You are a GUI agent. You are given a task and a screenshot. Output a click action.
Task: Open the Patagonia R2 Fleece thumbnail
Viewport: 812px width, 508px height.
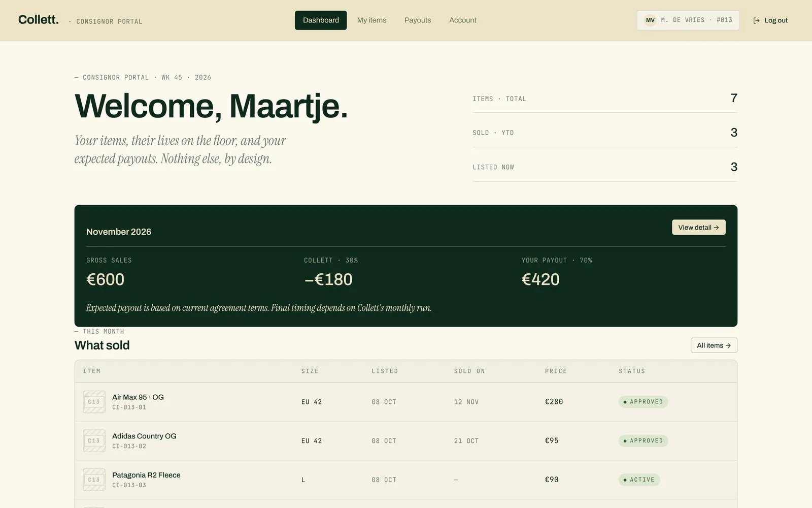94,480
